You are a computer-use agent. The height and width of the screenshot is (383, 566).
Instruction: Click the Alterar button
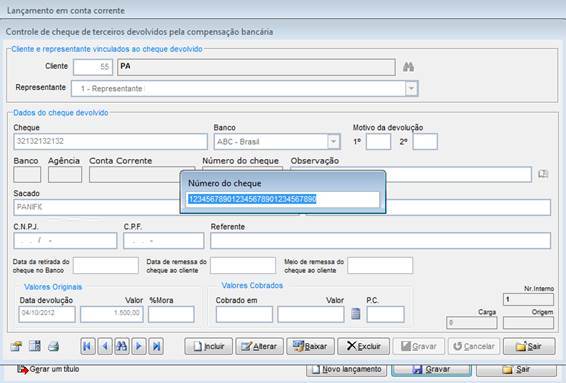[x=259, y=347]
